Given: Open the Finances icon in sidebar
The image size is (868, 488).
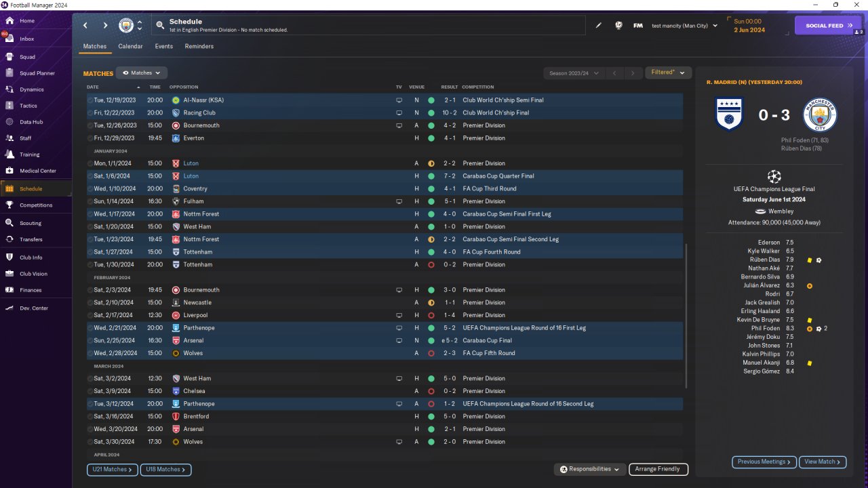Looking at the screenshot, I should (9, 290).
